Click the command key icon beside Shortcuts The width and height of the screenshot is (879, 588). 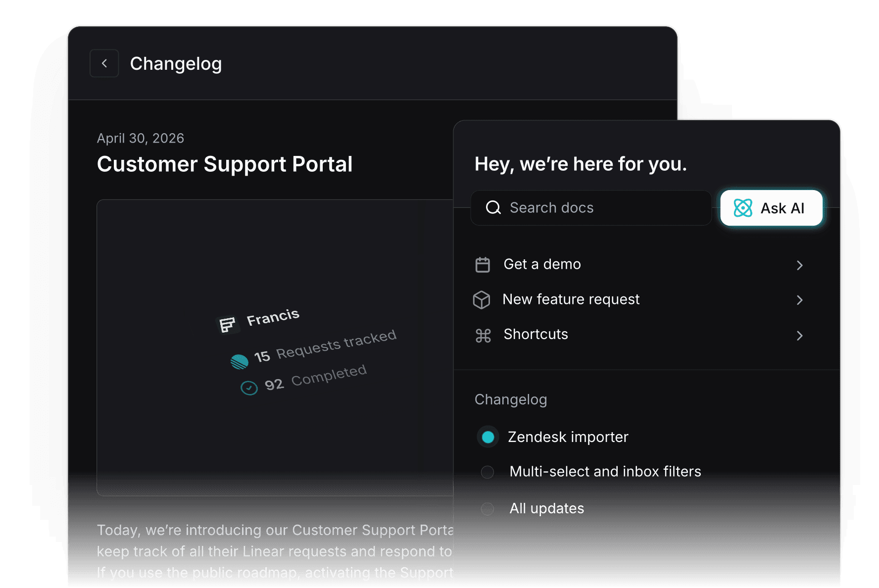(x=483, y=335)
